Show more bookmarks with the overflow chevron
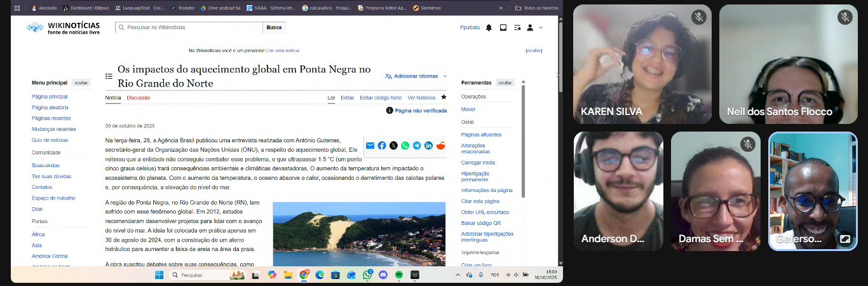This screenshot has height=286, width=868. pos(501,8)
